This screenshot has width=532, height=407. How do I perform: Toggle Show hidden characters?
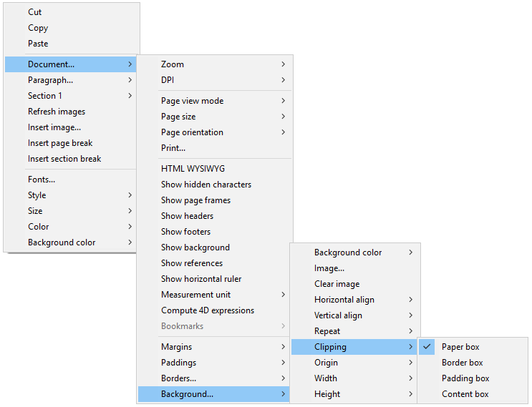(205, 185)
